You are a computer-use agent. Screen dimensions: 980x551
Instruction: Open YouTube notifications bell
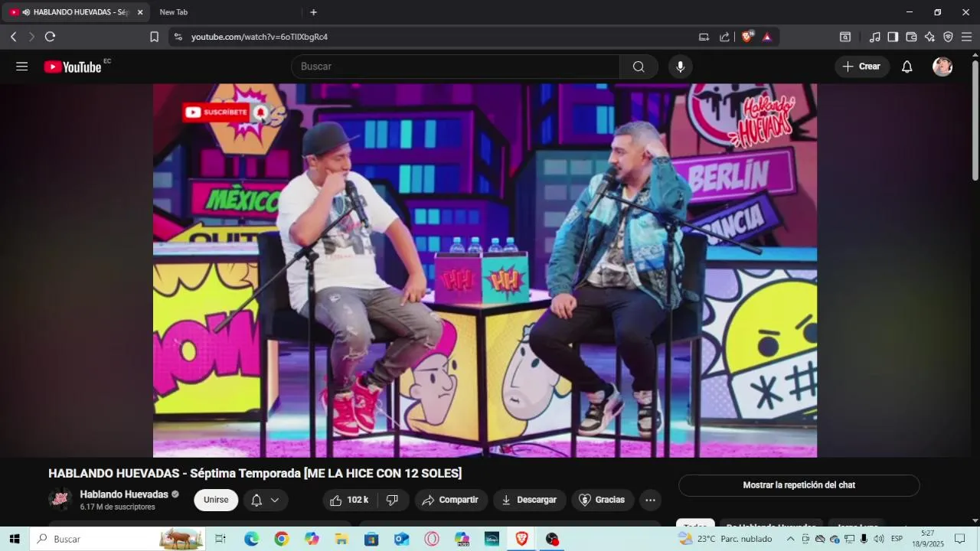point(906,67)
